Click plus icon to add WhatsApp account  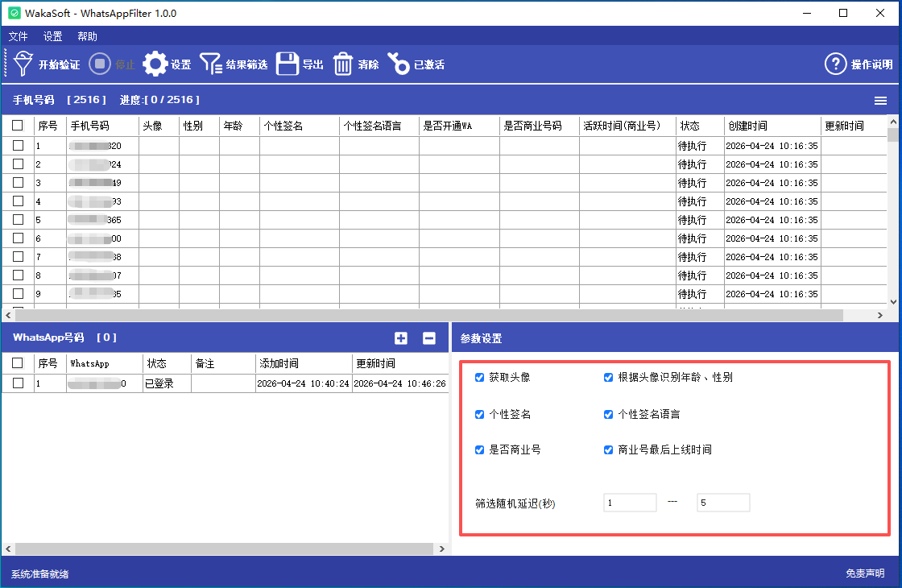(x=401, y=338)
